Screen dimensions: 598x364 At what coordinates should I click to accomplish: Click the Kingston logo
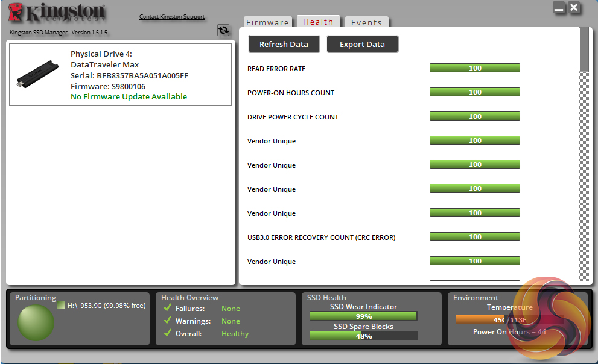coord(57,13)
